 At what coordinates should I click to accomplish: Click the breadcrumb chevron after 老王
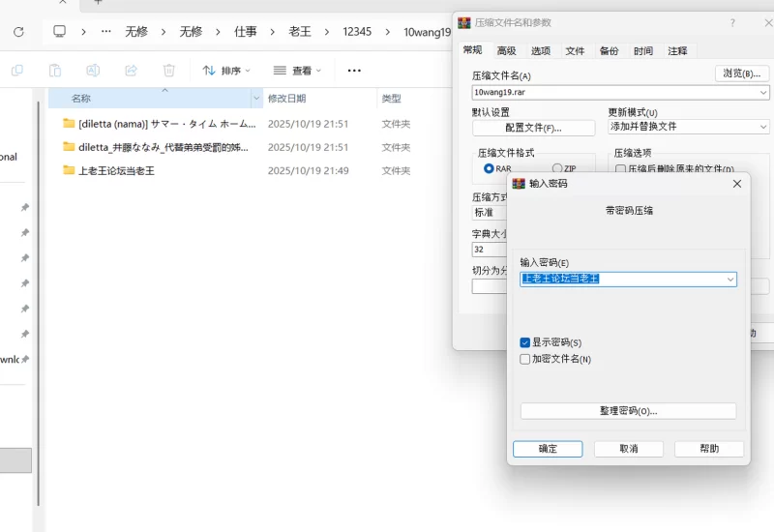point(327,32)
